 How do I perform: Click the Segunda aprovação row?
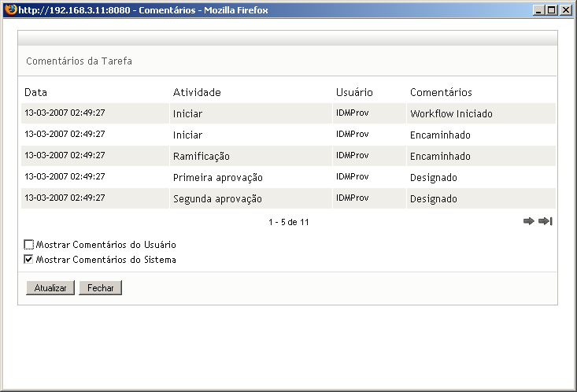click(217, 198)
